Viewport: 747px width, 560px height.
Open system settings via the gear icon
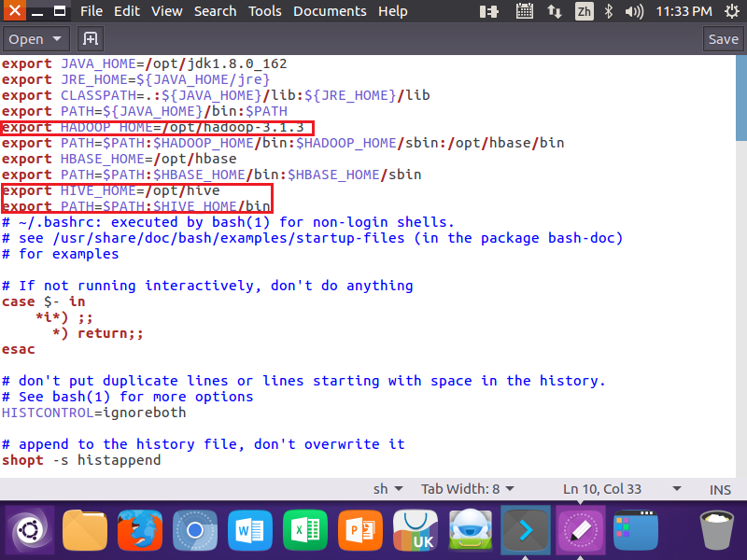tap(732, 10)
